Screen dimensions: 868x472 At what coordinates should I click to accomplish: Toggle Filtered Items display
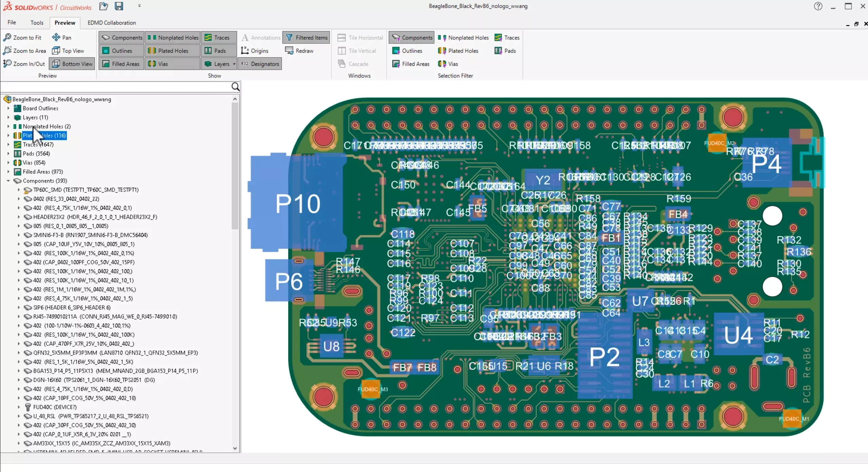pos(306,37)
